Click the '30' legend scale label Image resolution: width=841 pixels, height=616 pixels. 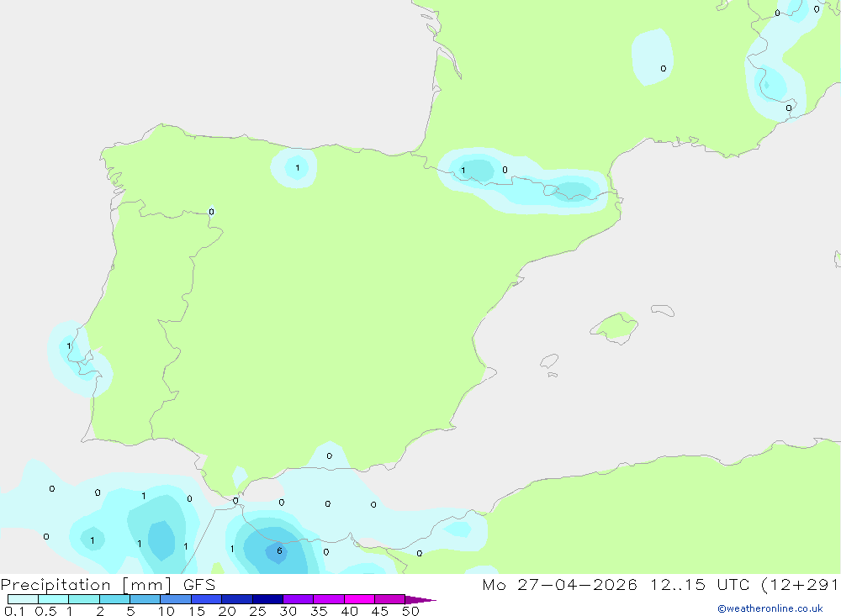pos(288,611)
